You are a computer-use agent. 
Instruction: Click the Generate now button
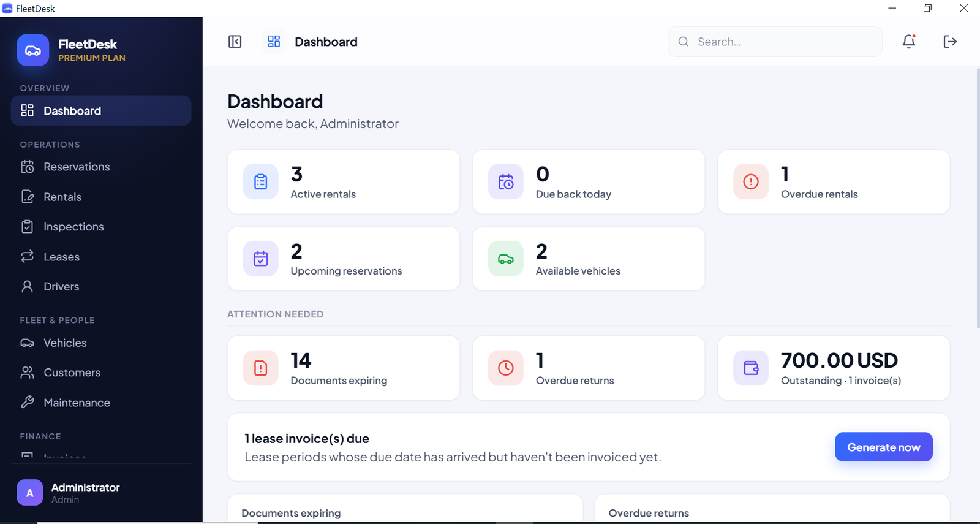[x=884, y=447]
